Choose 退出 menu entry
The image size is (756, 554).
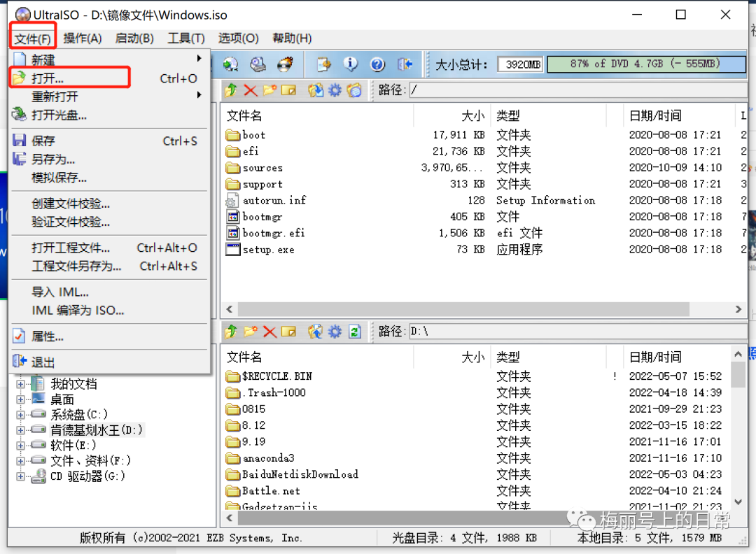coord(109,362)
